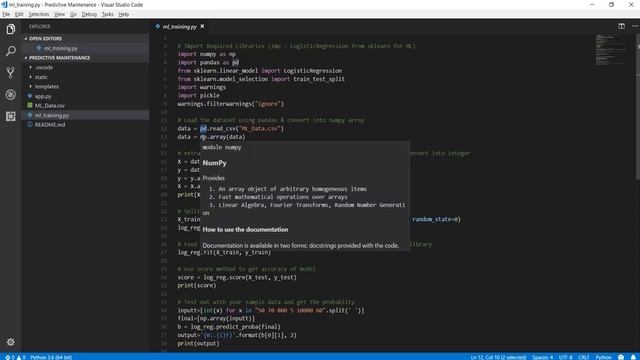The width and height of the screenshot is (640, 360).
Task: Open the Manage gear icon
Action: point(11,342)
